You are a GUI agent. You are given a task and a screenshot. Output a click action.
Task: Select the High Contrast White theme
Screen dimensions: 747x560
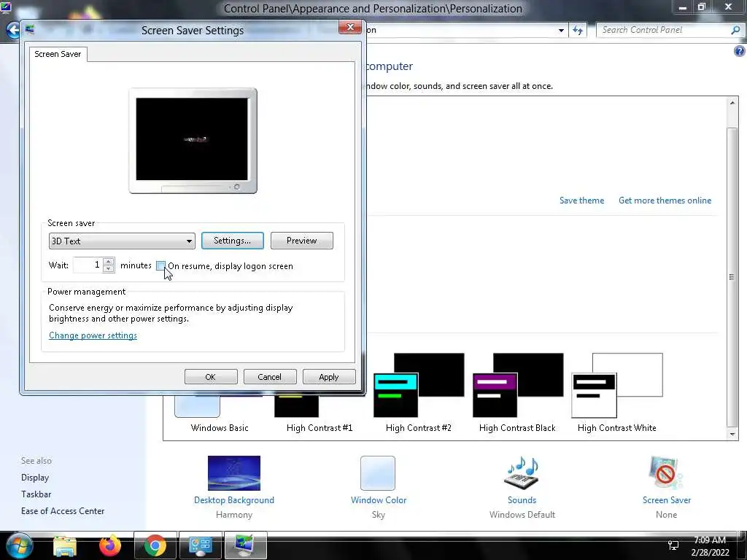pyautogui.click(x=617, y=393)
